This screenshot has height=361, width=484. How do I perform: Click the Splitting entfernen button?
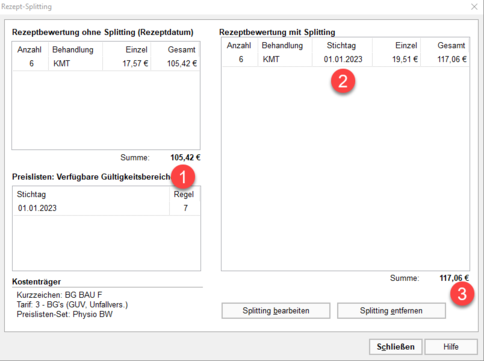(x=391, y=311)
